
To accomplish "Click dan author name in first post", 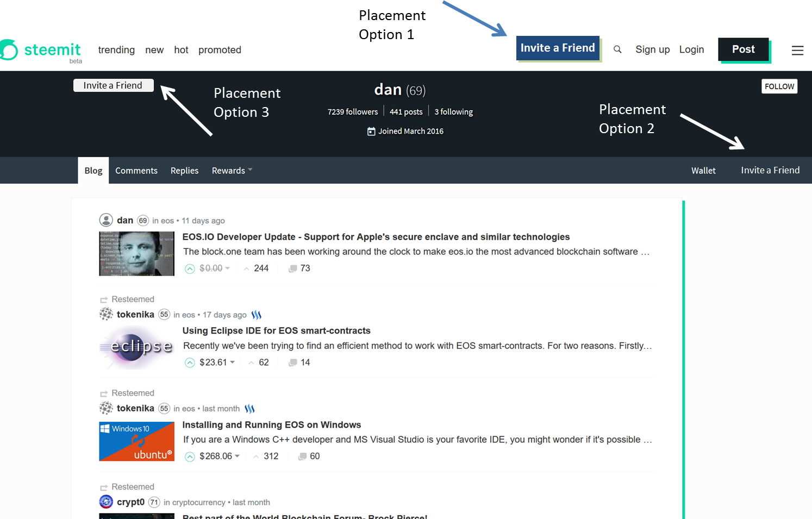I will 125,220.
